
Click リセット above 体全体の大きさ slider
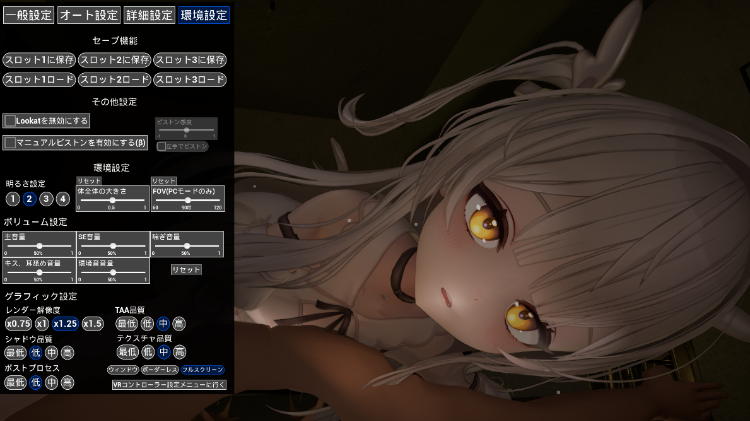(x=89, y=181)
